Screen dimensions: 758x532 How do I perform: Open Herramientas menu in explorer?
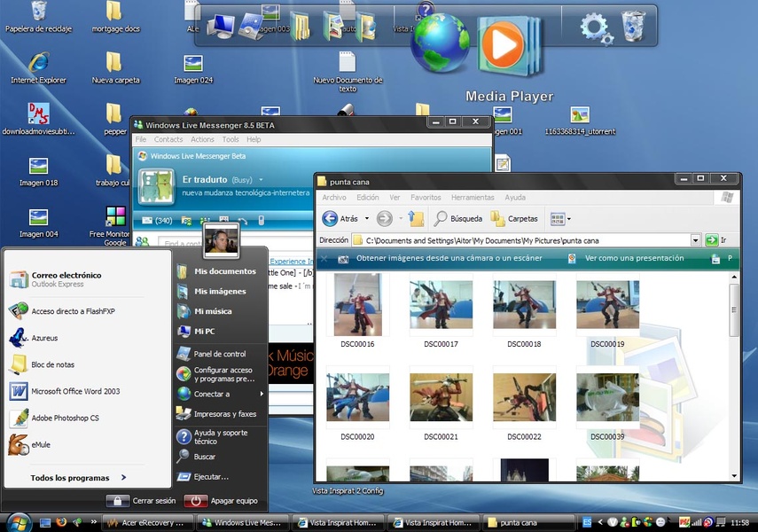coord(473,198)
